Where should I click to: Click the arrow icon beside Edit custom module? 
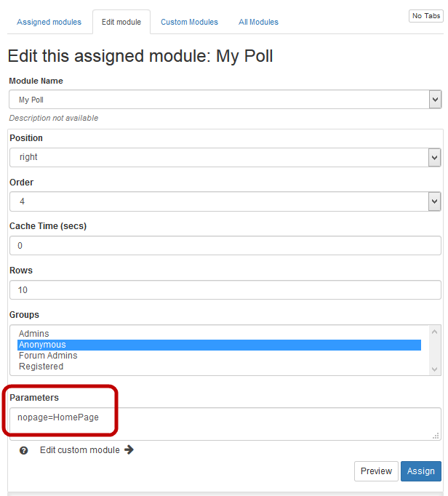coord(129,449)
